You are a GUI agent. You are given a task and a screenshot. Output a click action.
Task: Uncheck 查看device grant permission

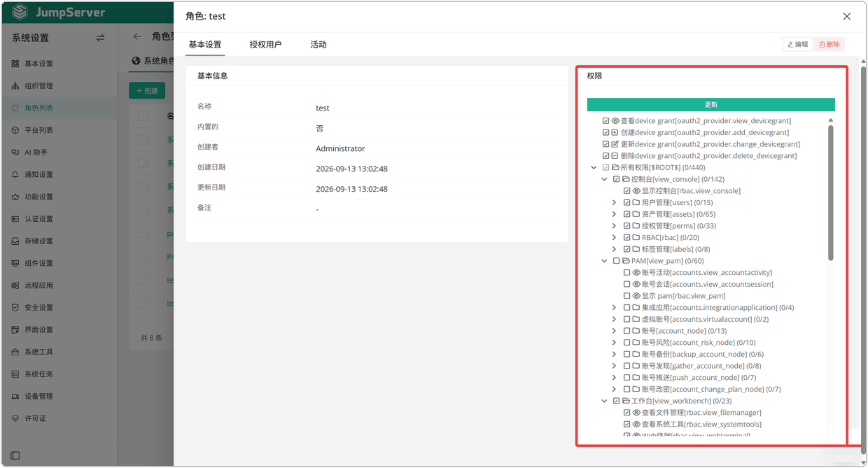point(606,121)
